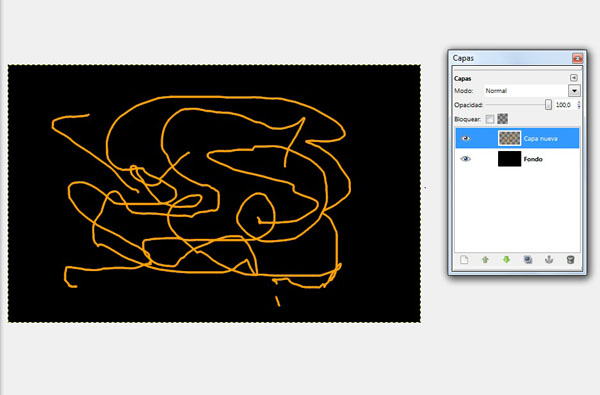This screenshot has height=395, width=600.
Task: Delete the layer with the trash icon
Action: [x=570, y=260]
